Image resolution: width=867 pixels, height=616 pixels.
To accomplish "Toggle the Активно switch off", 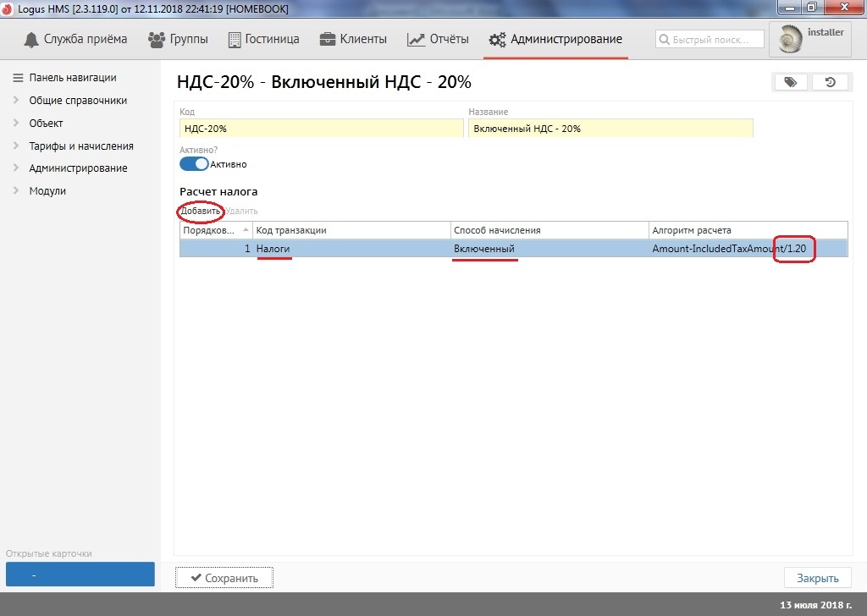I will point(194,164).
